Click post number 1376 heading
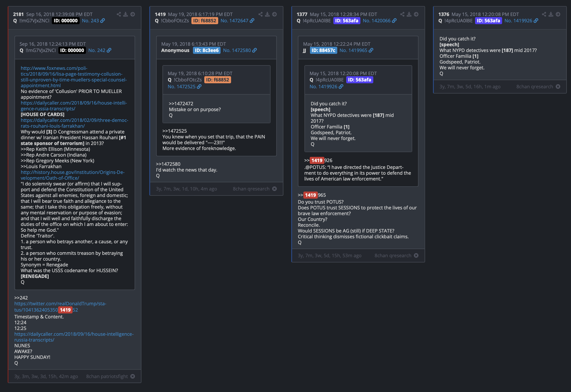 pos(443,14)
